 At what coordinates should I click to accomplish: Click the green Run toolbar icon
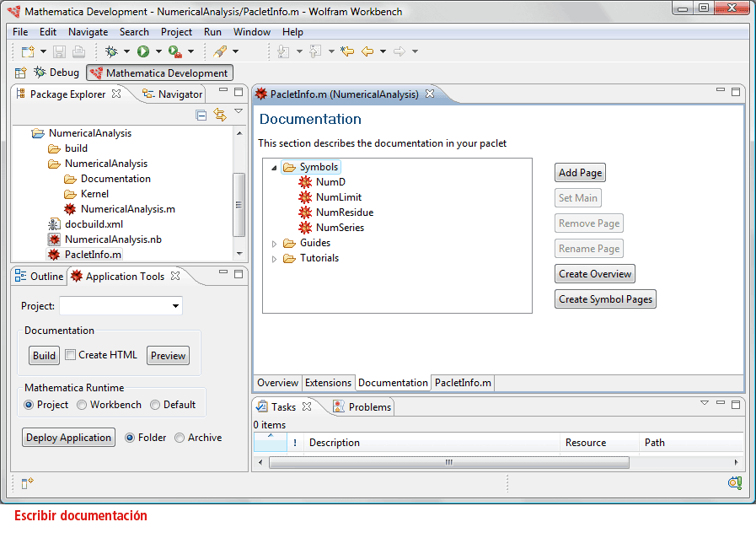tap(143, 51)
